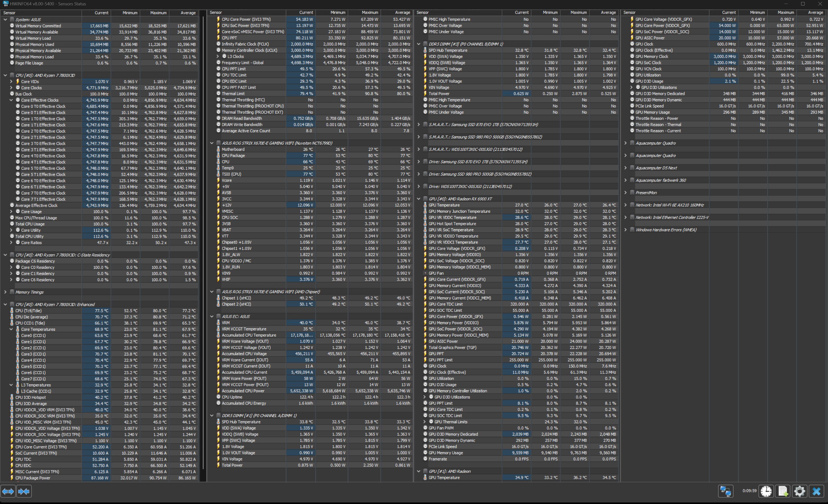Viewport: 828px width, 504px height.
Task: Collapse the Nuvoton NCT6799D sensor group
Action: click(x=212, y=143)
